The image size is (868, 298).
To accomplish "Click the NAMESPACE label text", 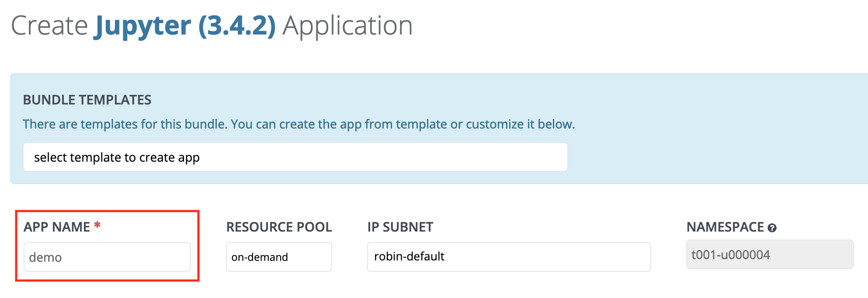I will coord(725,227).
